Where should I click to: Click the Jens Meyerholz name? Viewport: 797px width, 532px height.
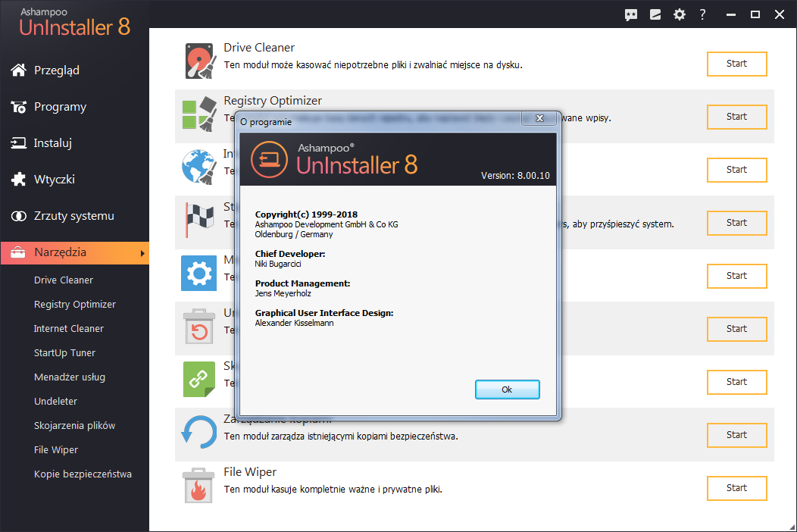(x=283, y=293)
